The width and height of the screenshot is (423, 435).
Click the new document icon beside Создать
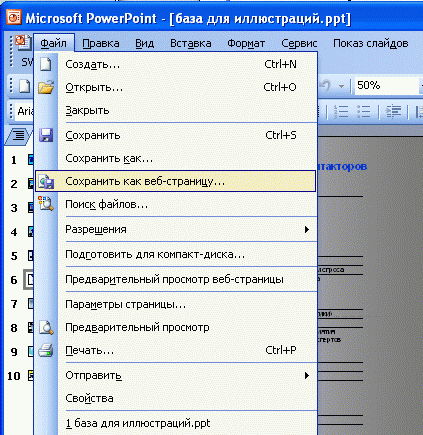pyautogui.click(x=46, y=64)
